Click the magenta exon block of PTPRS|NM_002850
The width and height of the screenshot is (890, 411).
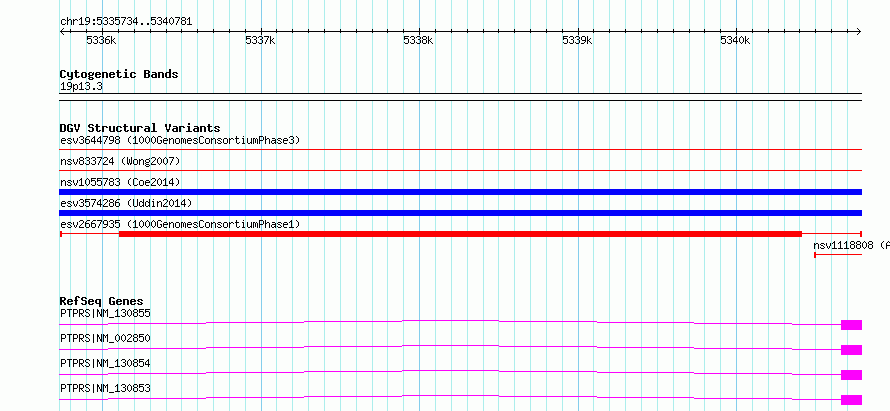tap(851, 350)
